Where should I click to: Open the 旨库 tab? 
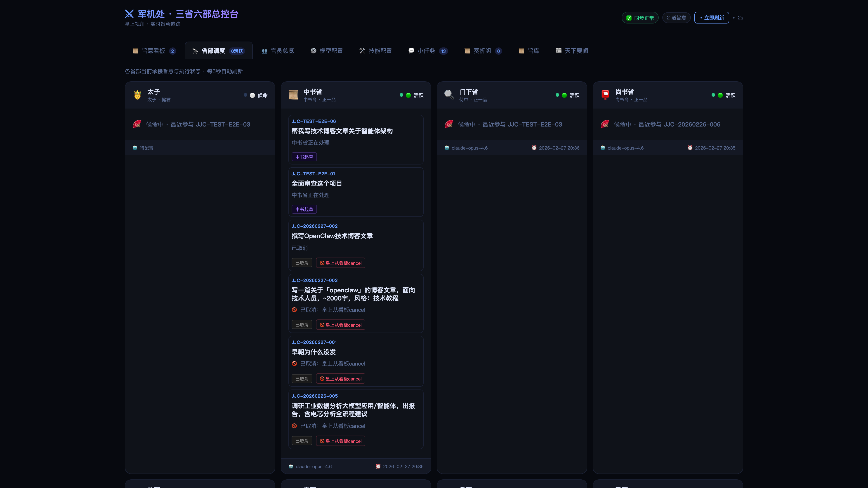(529, 51)
